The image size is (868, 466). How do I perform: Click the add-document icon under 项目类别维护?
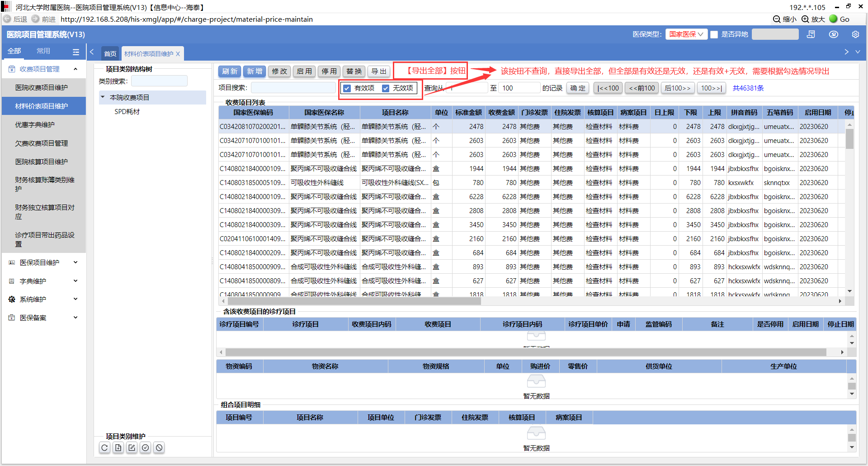[x=118, y=448]
